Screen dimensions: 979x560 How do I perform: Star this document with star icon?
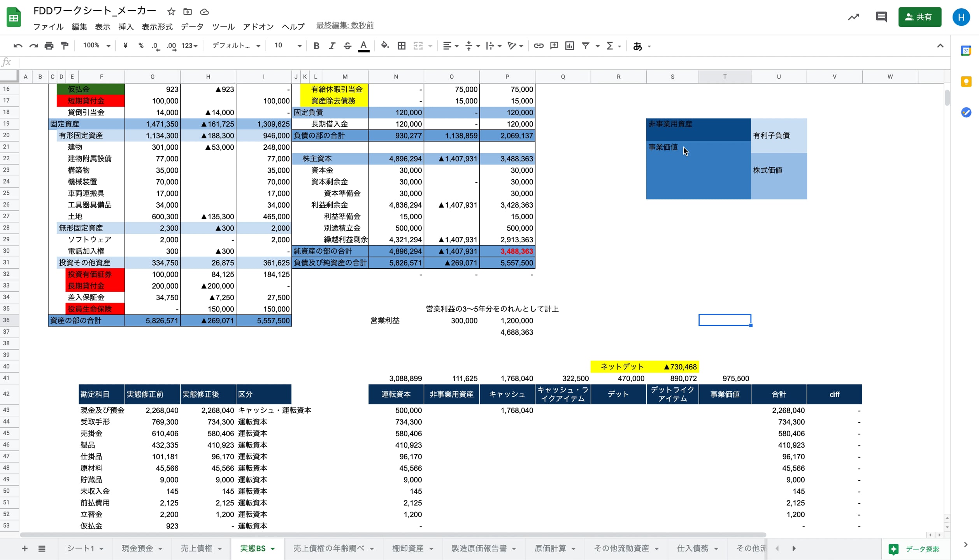pos(171,12)
